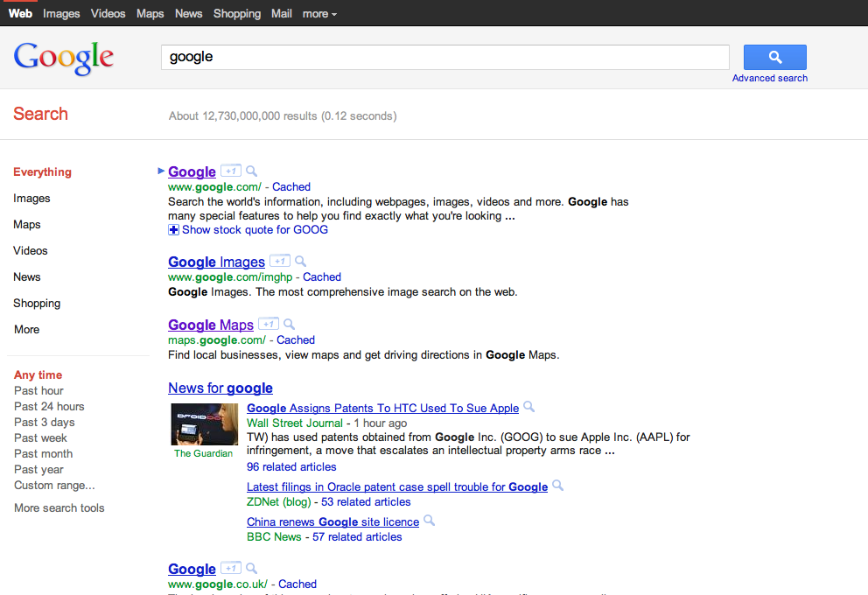The image size is (868, 595).
Task: Open Cached link for www.google.co.uk/
Action: coord(297,584)
